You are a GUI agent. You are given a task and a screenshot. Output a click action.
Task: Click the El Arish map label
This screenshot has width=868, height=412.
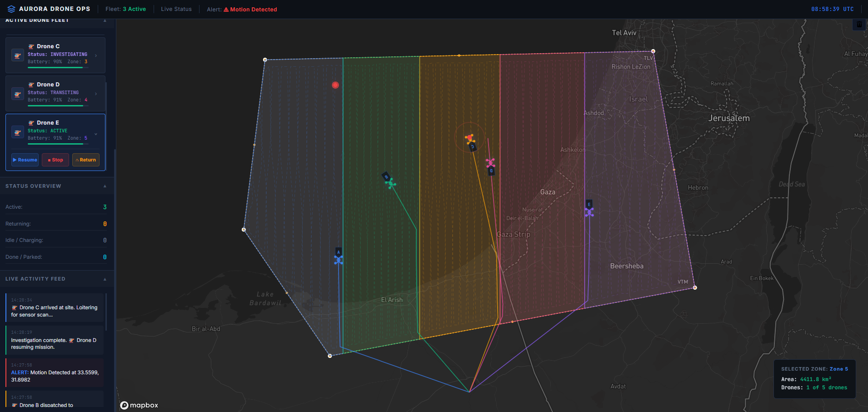tap(392, 300)
